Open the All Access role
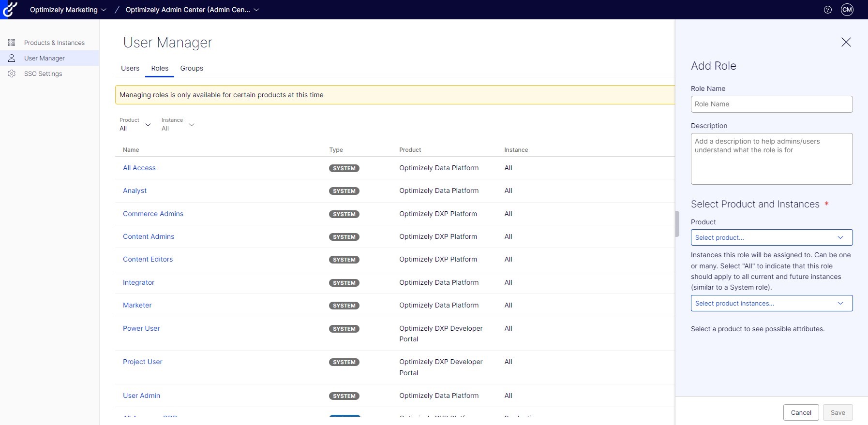 139,168
